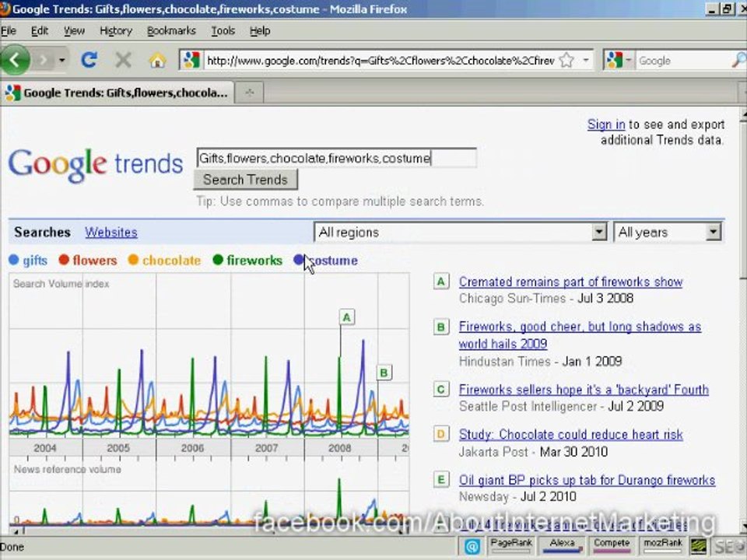
Task: Reload the page with the Refresh icon
Action: tap(89, 60)
